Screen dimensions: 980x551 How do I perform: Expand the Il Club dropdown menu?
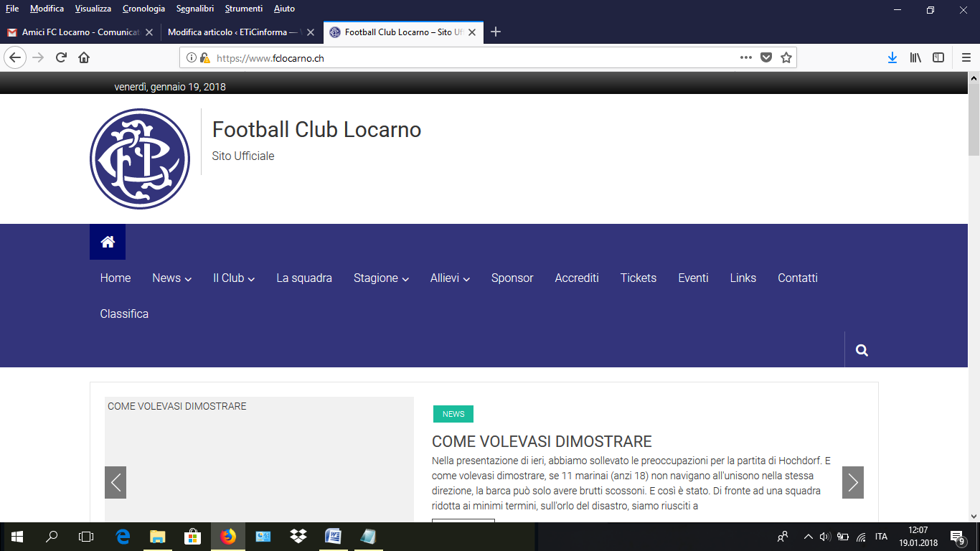point(234,278)
